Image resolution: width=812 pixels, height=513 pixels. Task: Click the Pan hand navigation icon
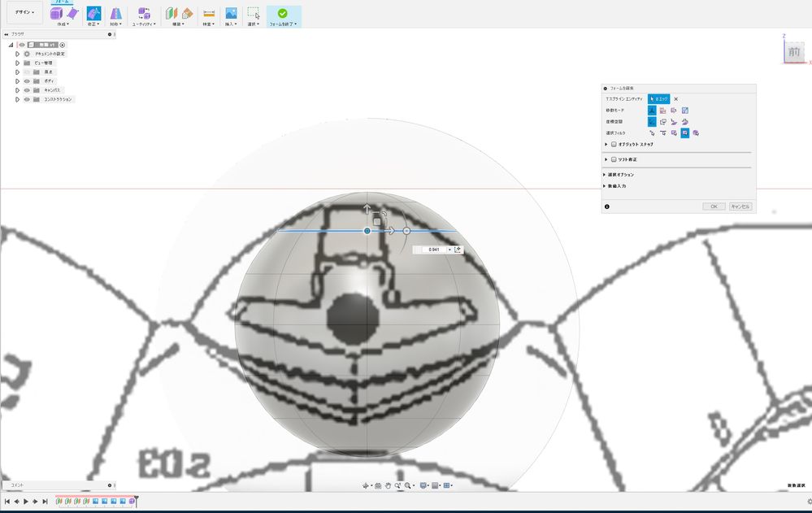click(388, 485)
